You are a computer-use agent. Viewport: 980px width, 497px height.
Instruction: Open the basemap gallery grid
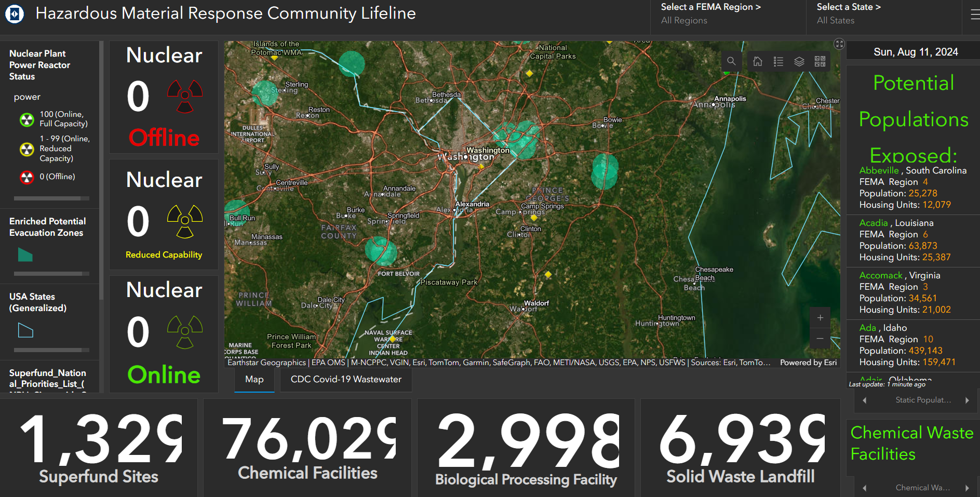[x=820, y=61]
